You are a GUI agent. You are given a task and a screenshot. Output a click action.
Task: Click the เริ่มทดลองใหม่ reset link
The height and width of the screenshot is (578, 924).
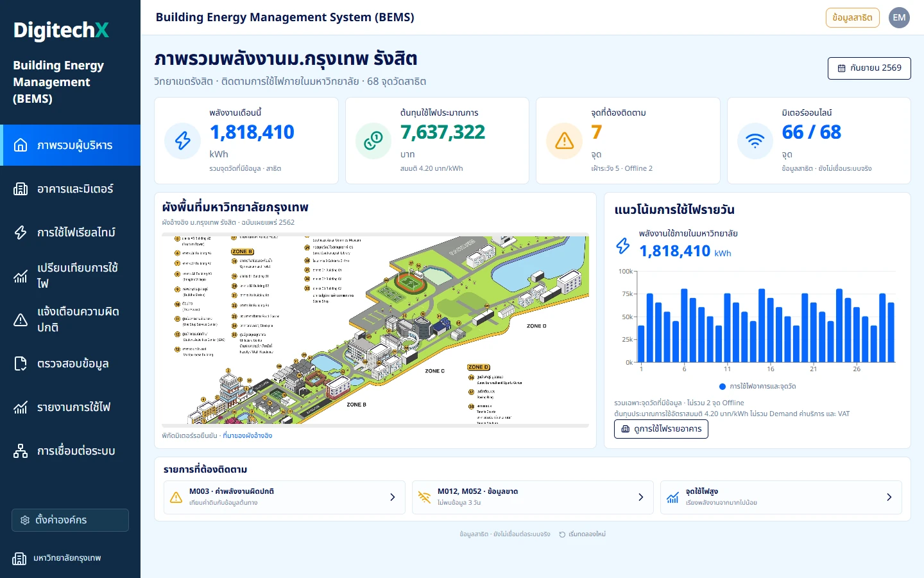(582, 534)
